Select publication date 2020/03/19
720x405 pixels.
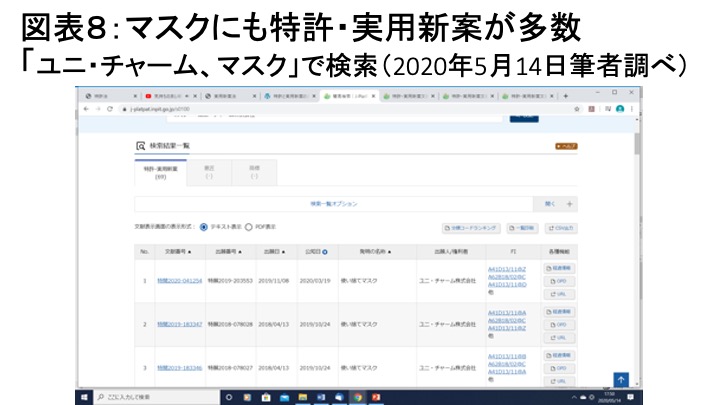coord(315,281)
